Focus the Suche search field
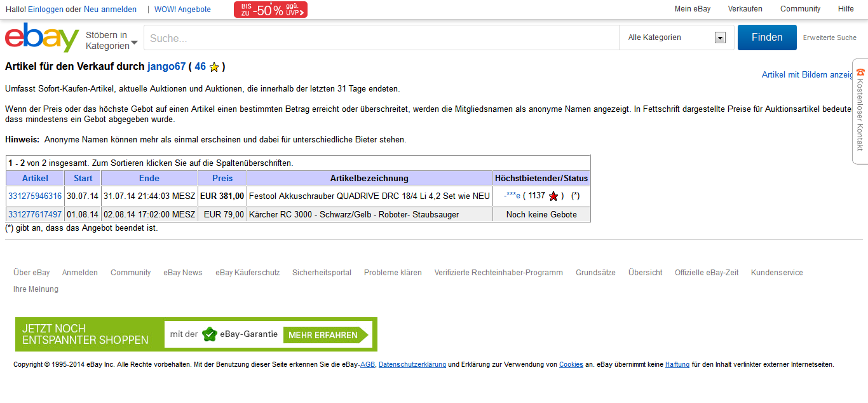The width and height of the screenshot is (868, 403). point(381,38)
